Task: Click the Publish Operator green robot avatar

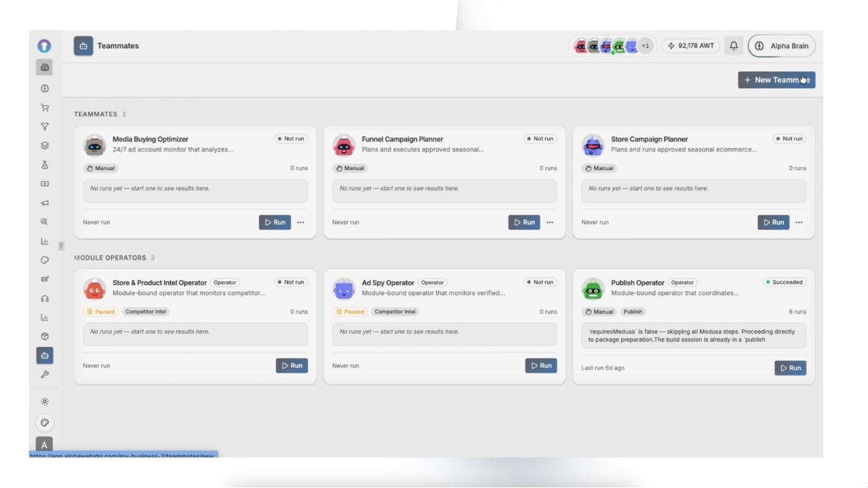Action: point(593,288)
